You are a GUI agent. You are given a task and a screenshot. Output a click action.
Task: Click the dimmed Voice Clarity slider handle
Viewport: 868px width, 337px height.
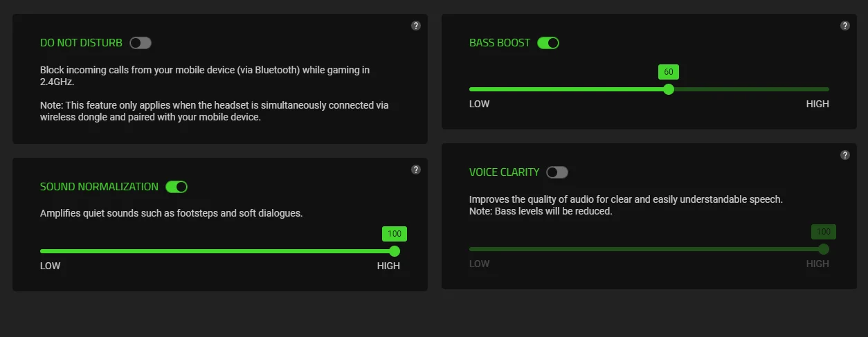point(824,249)
